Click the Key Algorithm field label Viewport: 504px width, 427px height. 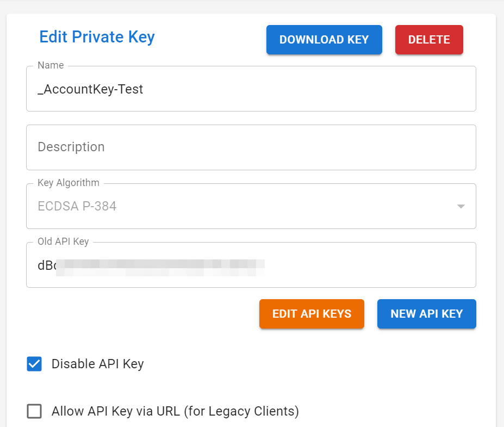pos(67,183)
